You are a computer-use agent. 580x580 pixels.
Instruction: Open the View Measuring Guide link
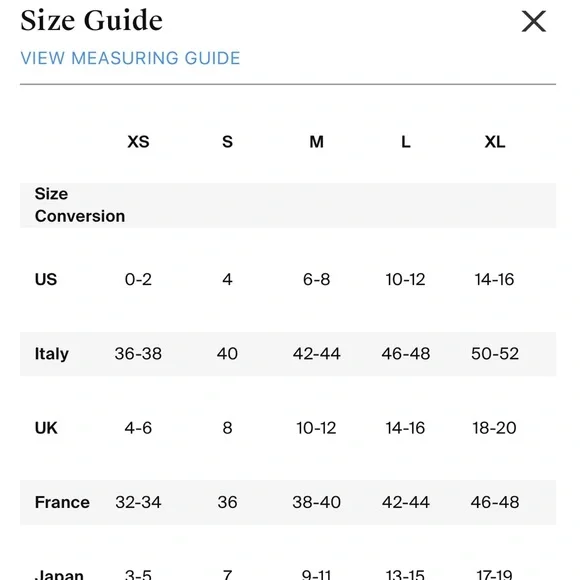point(130,58)
